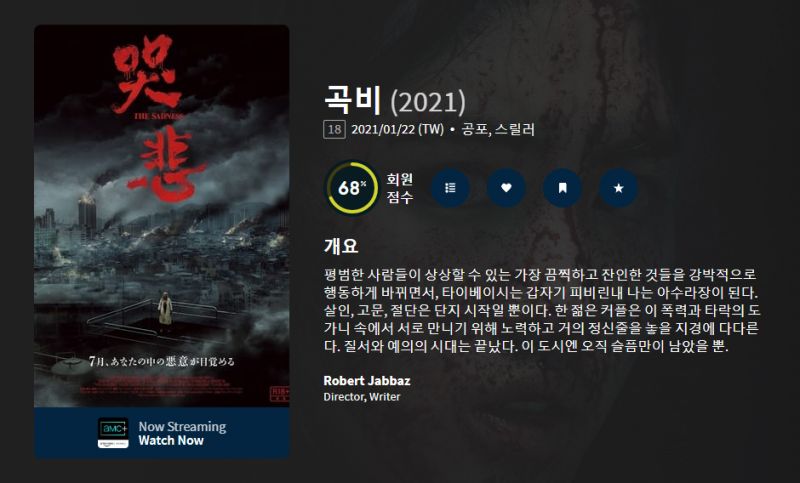Open the 哭悲 movie poster image
Image resolution: width=800 pixels, height=483 pixels.
(x=162, y=216)
